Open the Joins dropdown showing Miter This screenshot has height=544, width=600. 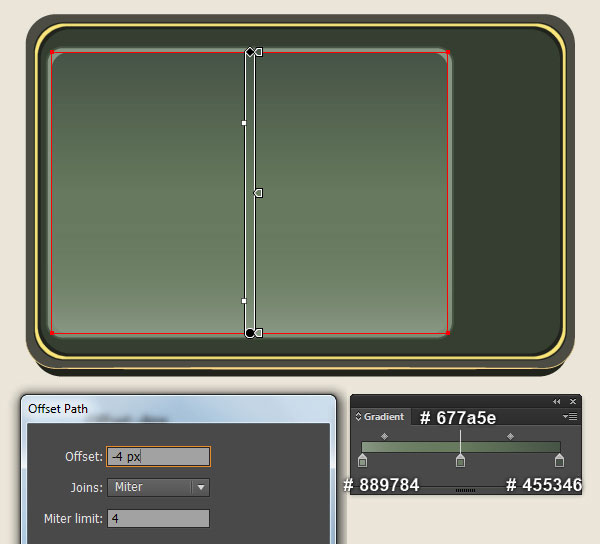(x=158, y=487)
